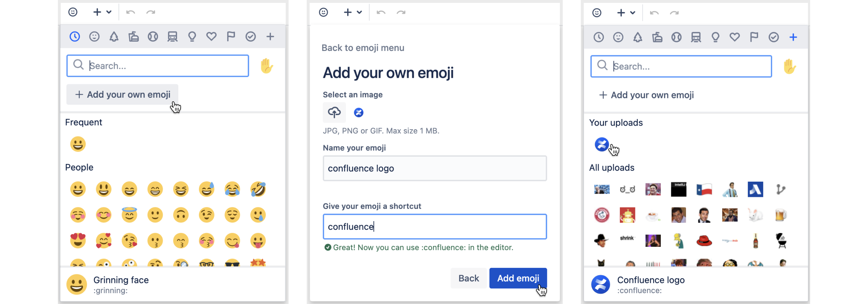This screenshot has height=304, width=868.
Task: Open the Food category icon in left panel
Action: (133, 37)
